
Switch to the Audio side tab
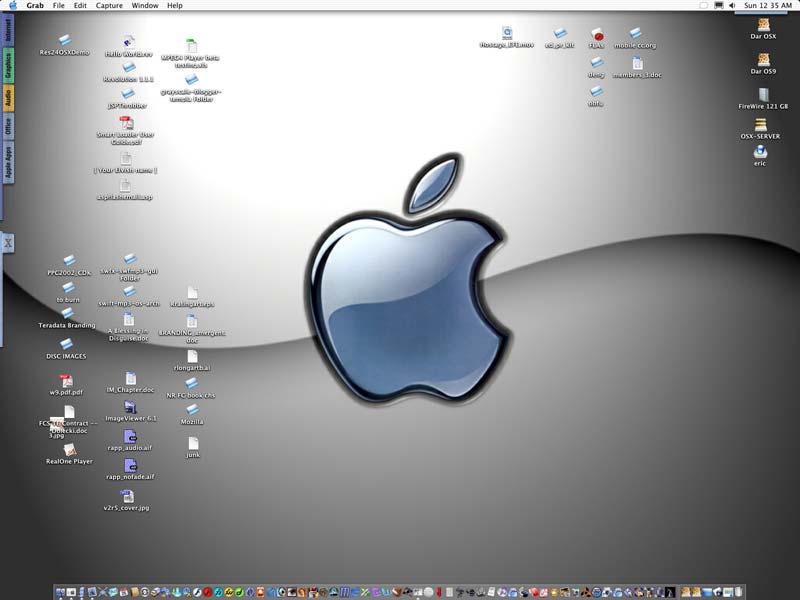[8, 97]
